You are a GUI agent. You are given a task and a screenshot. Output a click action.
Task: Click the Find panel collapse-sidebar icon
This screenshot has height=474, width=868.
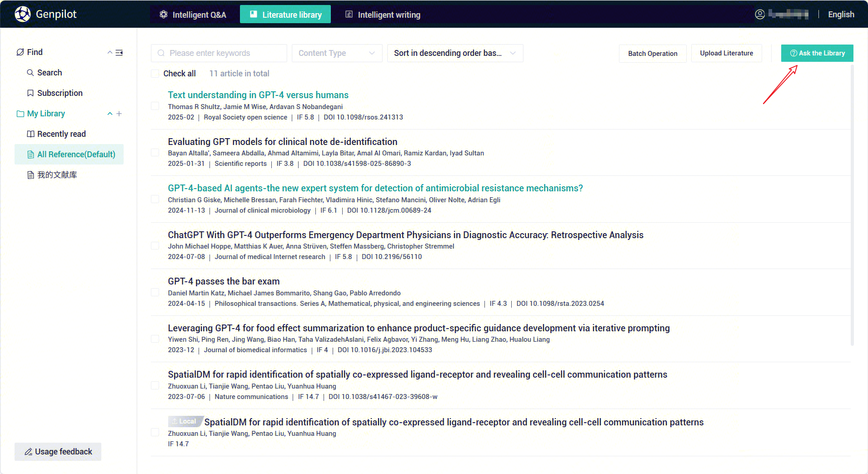(119, 53)
